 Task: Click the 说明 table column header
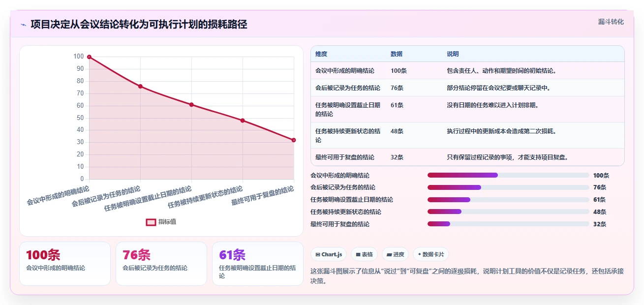click(x=453, y=54)
